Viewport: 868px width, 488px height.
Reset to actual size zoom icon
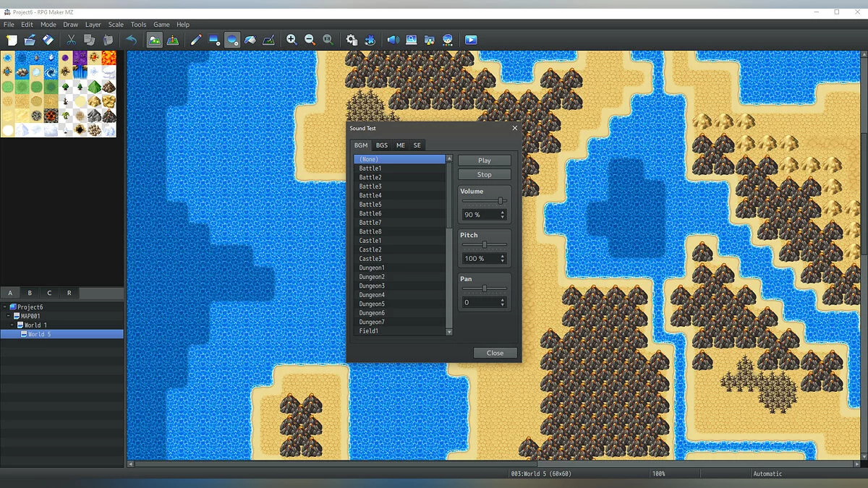point(328,40)
